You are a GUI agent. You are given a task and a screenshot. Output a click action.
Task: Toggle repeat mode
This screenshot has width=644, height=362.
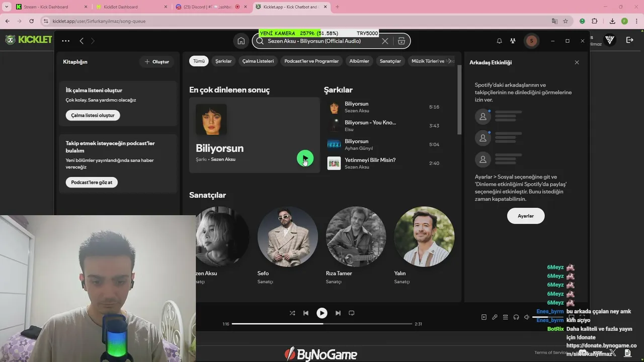(352, 313)
